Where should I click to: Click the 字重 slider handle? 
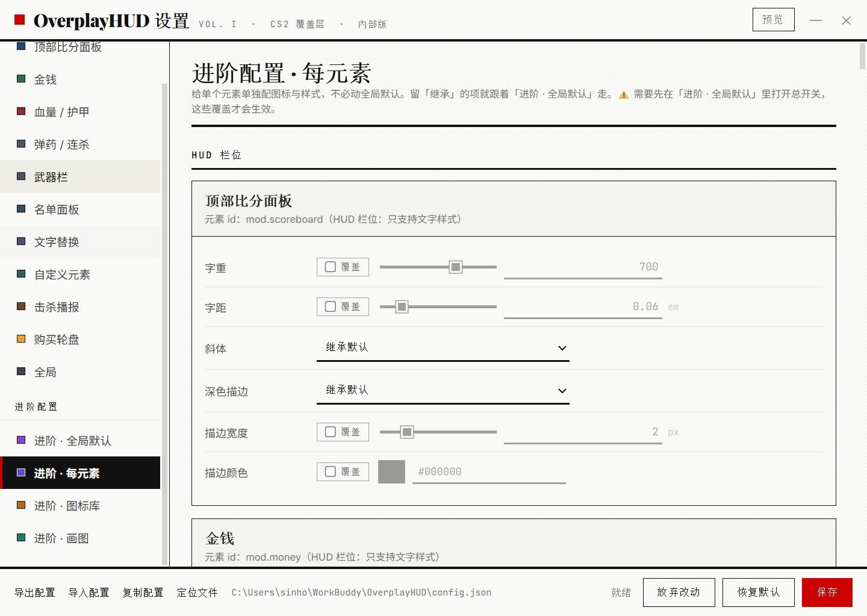[456, 267]
